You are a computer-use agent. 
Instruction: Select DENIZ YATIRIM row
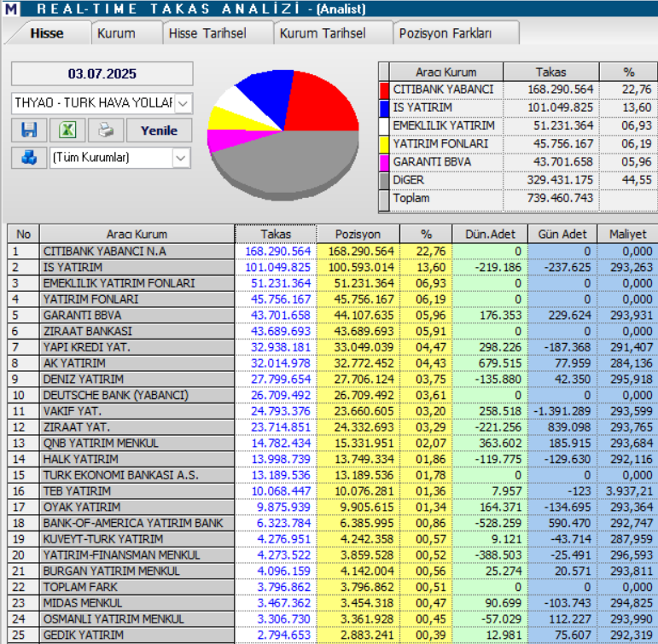[333, 379]
